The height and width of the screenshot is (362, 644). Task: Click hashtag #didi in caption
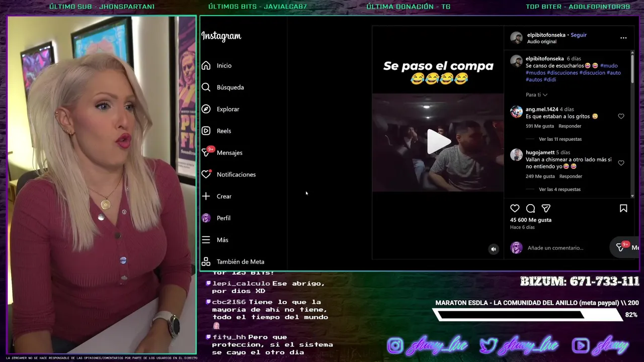[x=550, y=80]
